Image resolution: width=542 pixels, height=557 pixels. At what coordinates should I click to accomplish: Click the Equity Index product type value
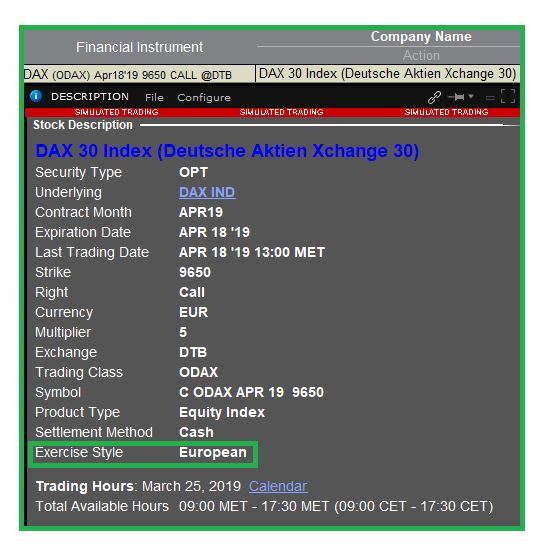222,412
